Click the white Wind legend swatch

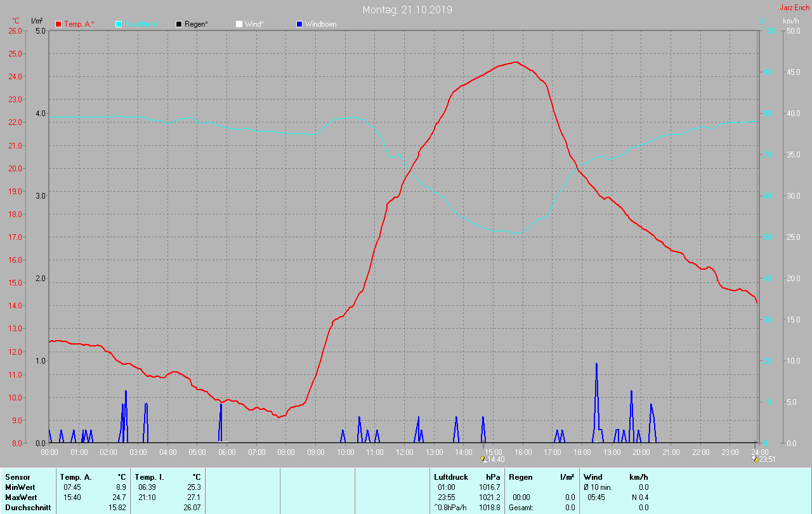click(239, 24)
